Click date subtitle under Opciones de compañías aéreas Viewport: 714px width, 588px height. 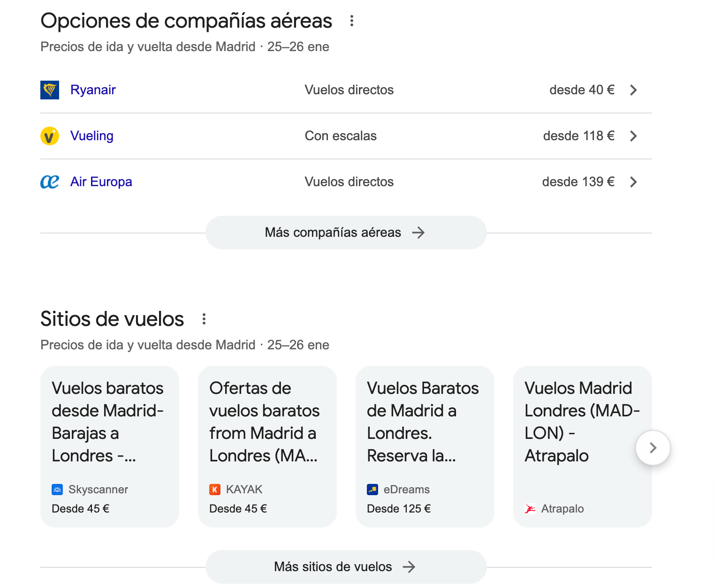click(x=185, y=47)
